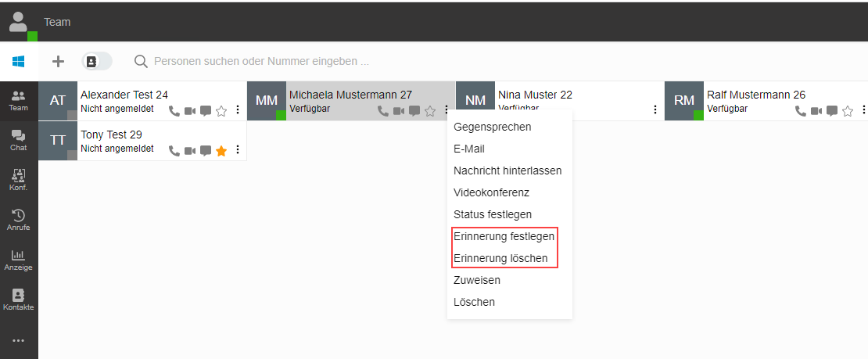This screenshot has height=359, width=868.
Task: Open more options for Tony Test 29
Action: click(x=238, y=149)
